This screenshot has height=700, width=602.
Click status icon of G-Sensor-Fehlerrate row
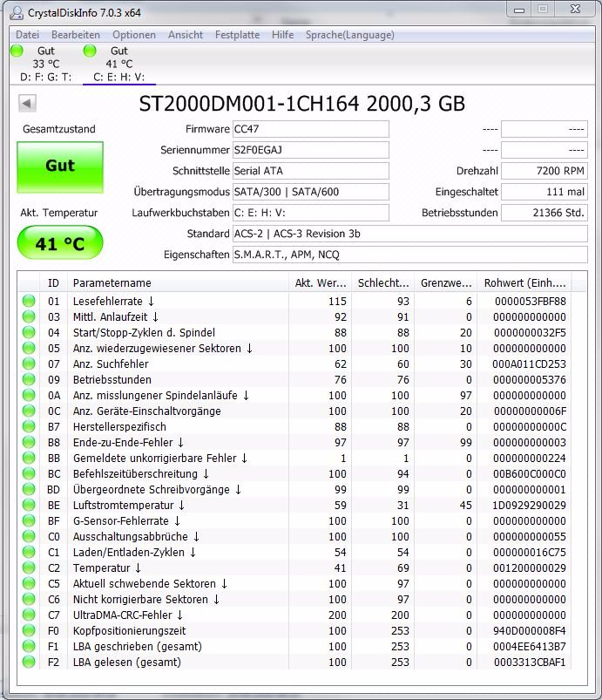coord(29,520)
